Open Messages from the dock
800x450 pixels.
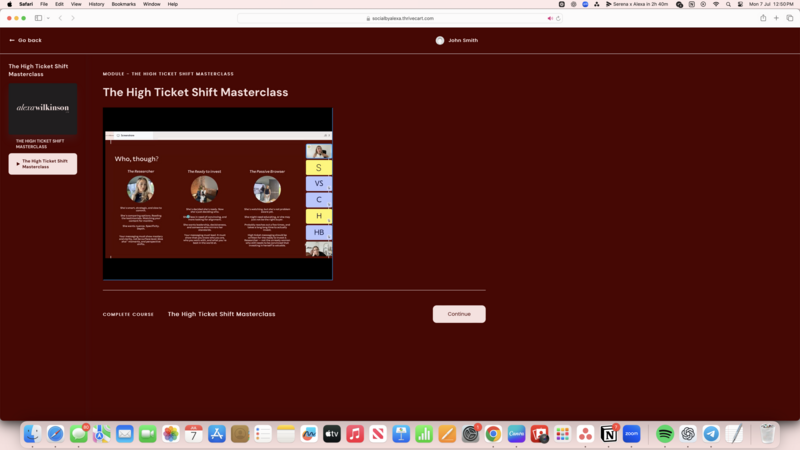pyautogui.click(x=79, y=434)
